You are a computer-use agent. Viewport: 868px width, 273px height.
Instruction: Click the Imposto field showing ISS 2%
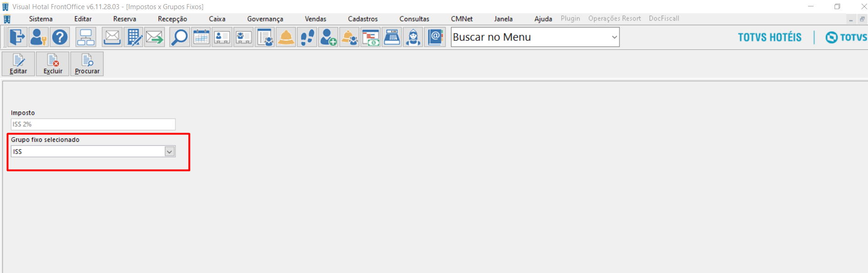(93, 124)
